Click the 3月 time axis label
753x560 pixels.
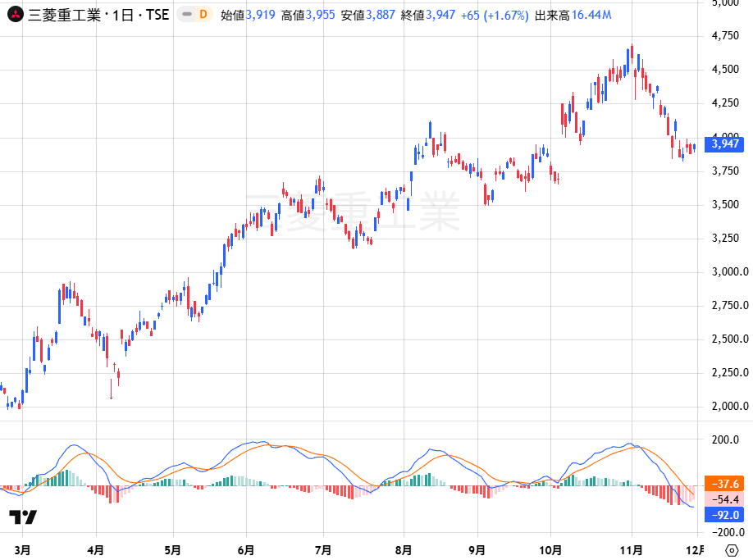click(x=22, y=550)
